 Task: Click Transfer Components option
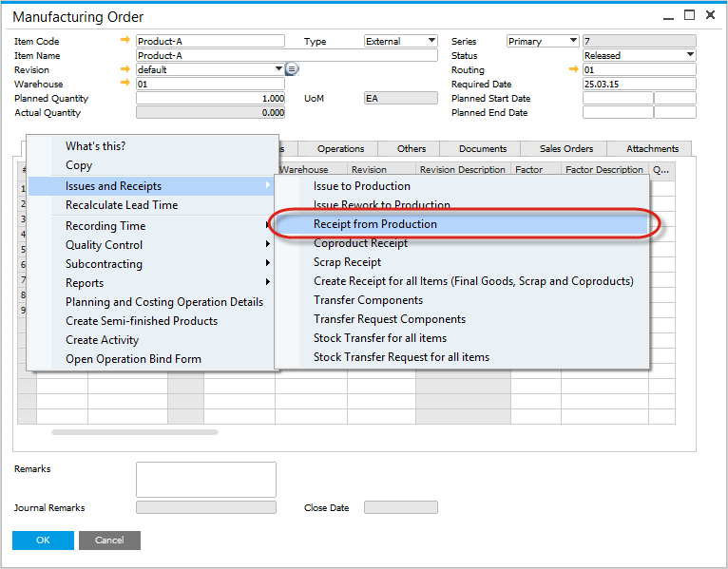coord(368,300)
